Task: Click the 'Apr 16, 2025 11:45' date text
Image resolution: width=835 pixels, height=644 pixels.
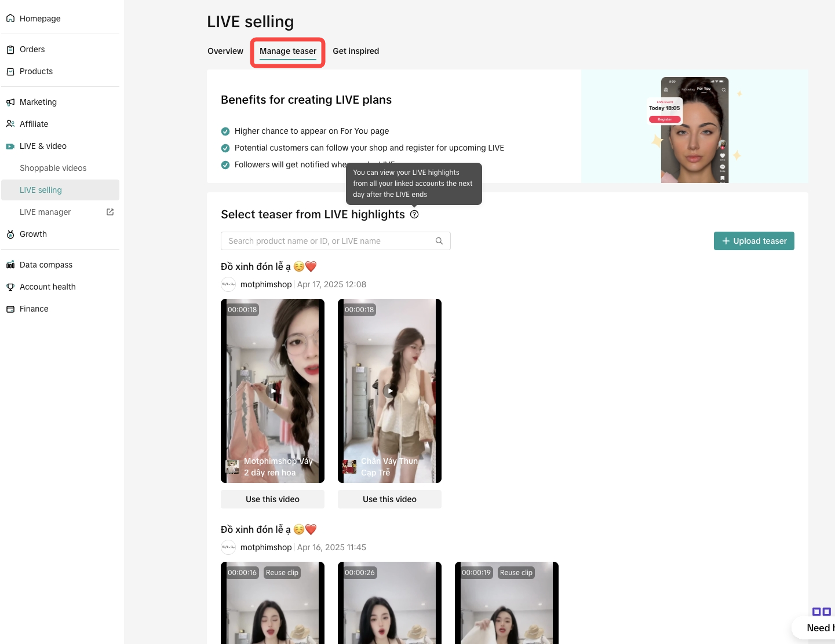Action: (331, 547)
